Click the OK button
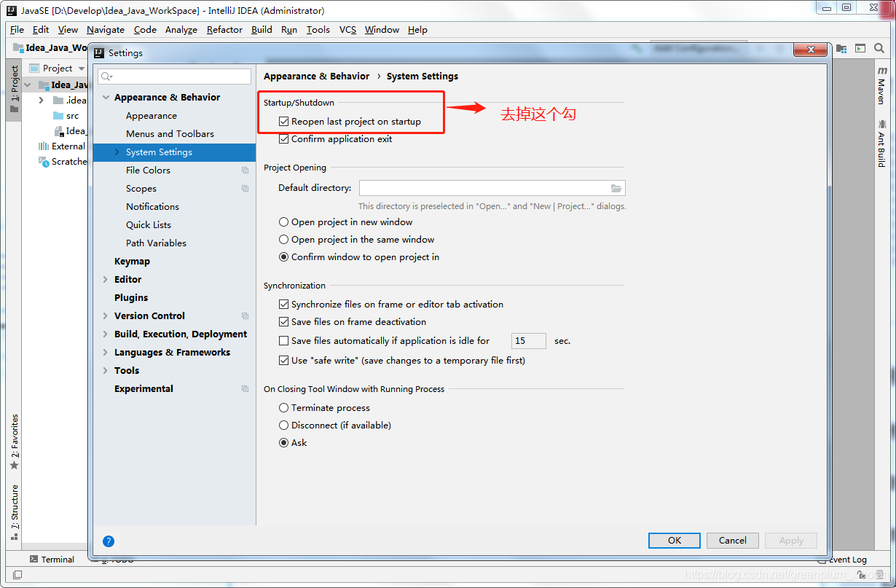 point(675,541)
